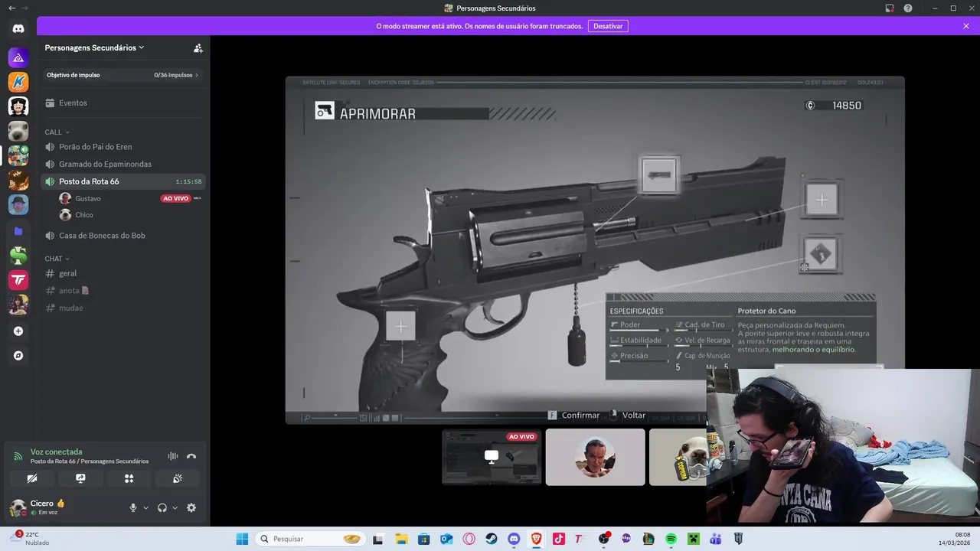
Task: Toggle camera on or off
Action: click(x=32, y=478)
